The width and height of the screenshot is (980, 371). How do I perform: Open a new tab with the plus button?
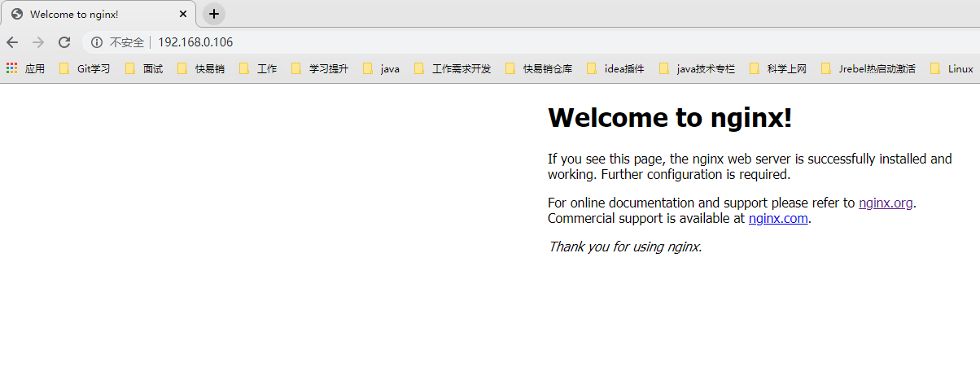pos(214,14)
